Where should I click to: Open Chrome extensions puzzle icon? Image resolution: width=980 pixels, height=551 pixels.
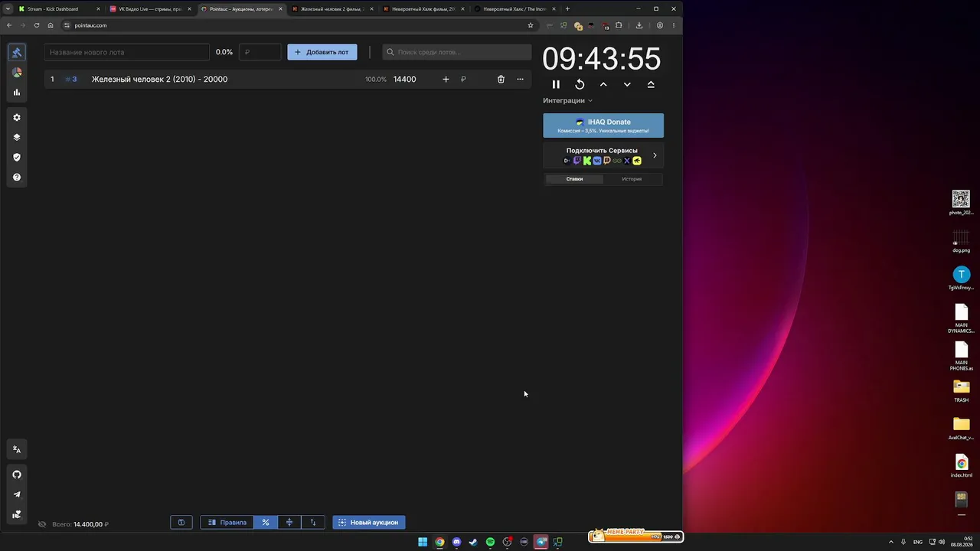(619, 25)
